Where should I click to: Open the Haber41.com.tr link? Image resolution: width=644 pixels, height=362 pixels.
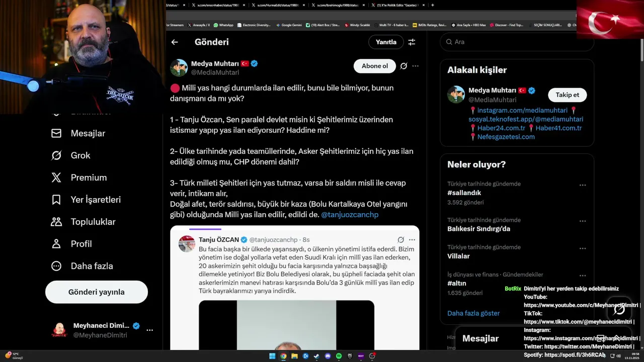click(558, 128)
